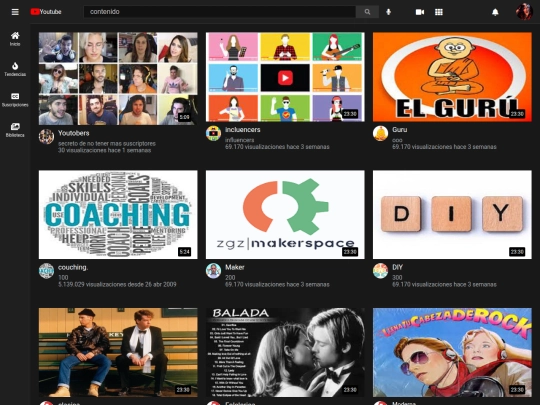
Task: Open the COACHING word cloud thumbnail
Action: coord(118,215)
